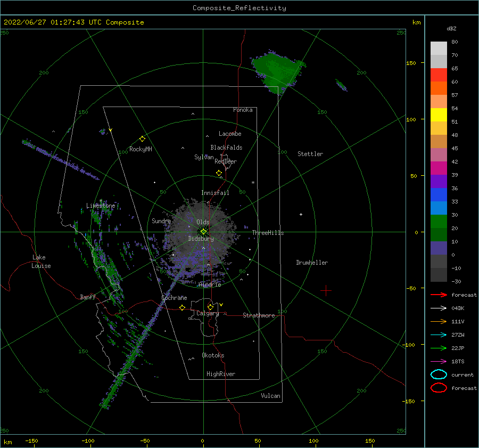The image size is (479, 448).
Task: Select the dark gray -30 to -10 swatch
Action: 439,275
